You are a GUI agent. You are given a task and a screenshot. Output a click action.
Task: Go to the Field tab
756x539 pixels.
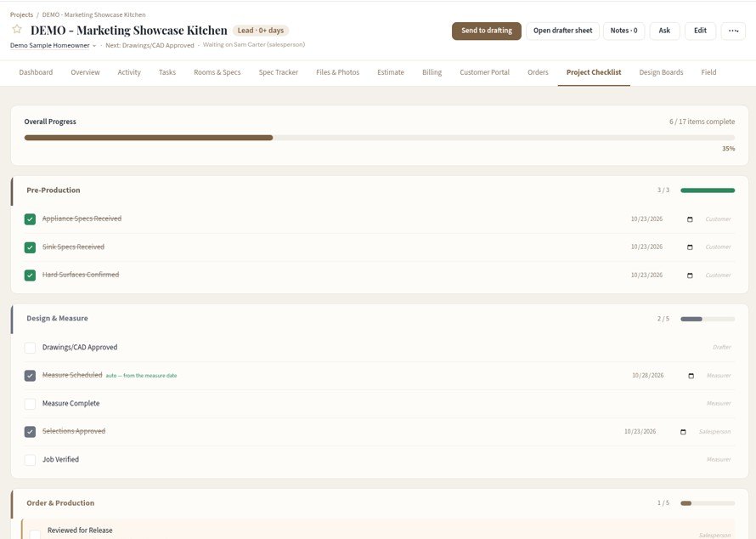pyautogui.click(x=708, y=72)
